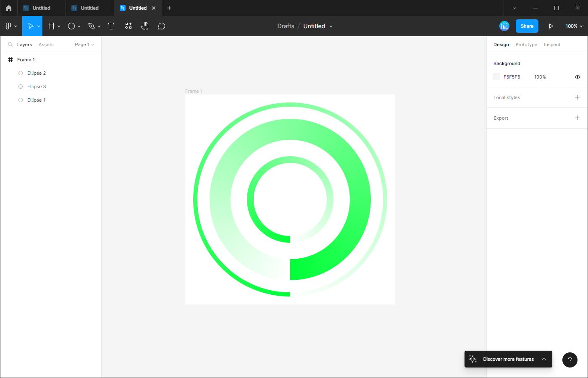588x378 pixels.
Task: Switch to the Inspect tab
Action: 552,45
